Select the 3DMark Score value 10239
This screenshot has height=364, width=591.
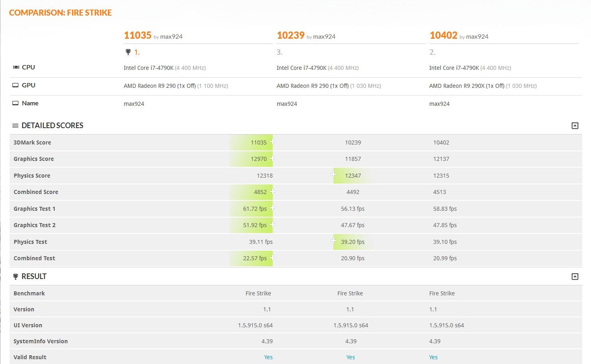[353, 142]
